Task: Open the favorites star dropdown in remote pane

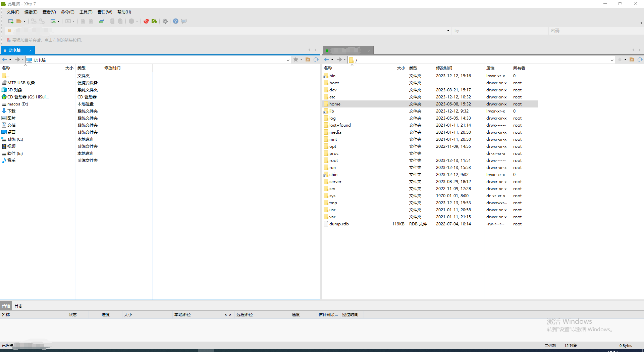Action: click(625, 60)
